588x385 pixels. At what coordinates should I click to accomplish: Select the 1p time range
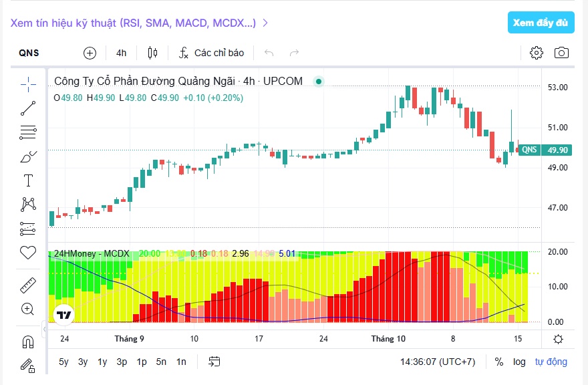tap(142, 362)
